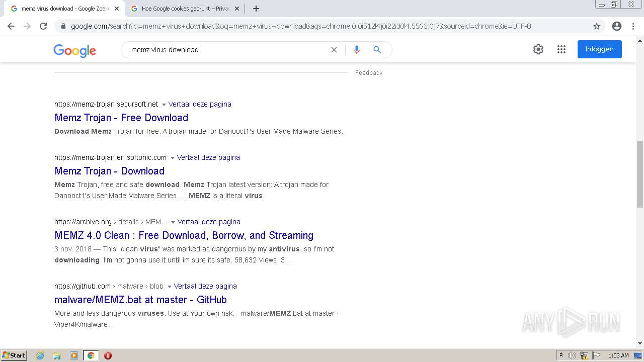
Task: Clear the search box with the X icon
Action: [x=334, y=50]
